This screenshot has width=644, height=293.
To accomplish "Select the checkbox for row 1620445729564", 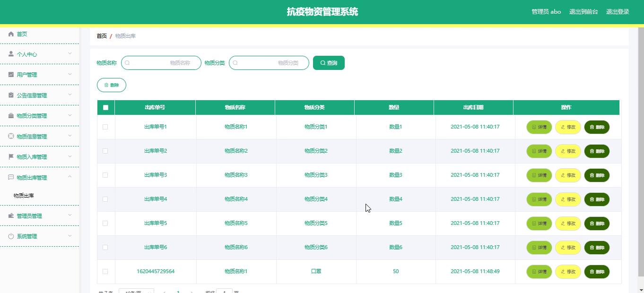I will 105,272.
